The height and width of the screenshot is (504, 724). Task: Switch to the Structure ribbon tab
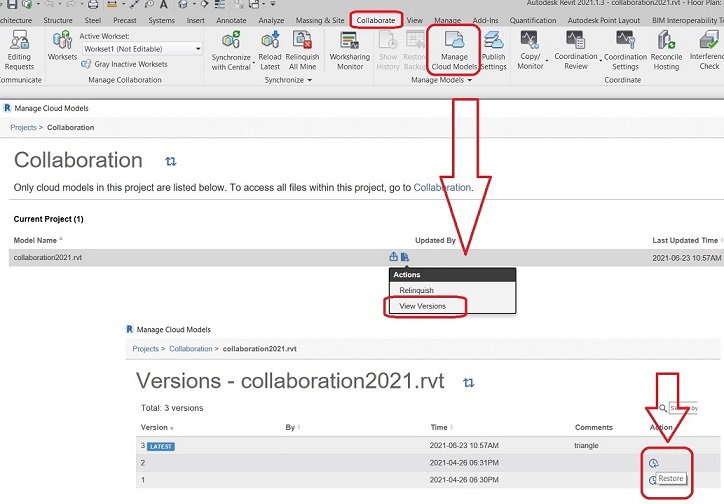pyautogui.click(x=58, y=20)
